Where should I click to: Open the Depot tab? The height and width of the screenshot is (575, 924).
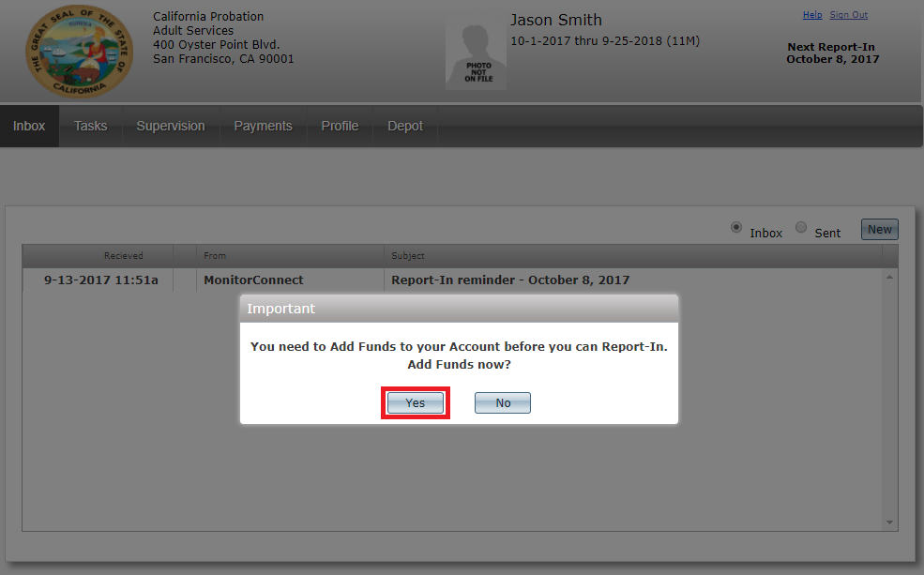click(x=405, y=126)
